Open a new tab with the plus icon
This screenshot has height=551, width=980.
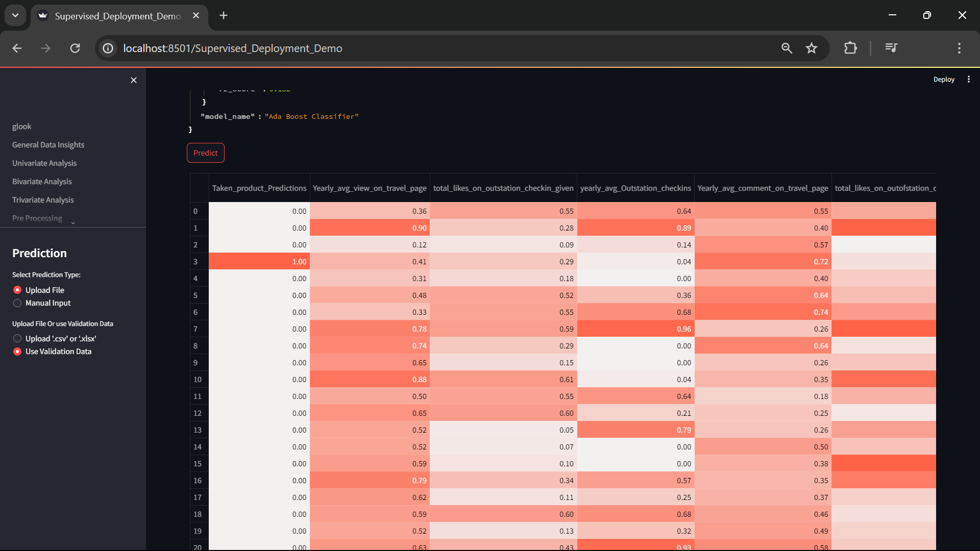(x=223, y=15)
